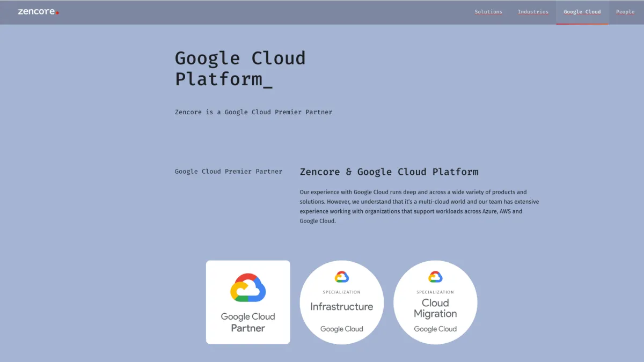The width and height of the screenshot is (644, 362).
Task: Click the 'Google Cloud Premier Partner' side label
Action: pos(229,172)
